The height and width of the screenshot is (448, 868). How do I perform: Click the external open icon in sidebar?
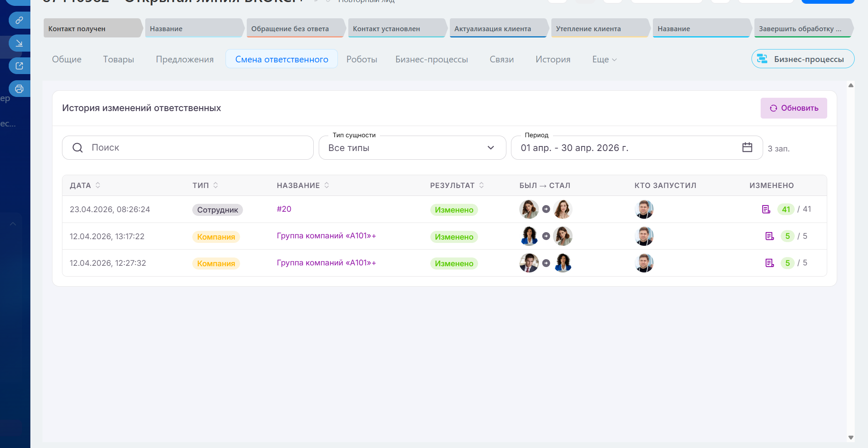19,66
